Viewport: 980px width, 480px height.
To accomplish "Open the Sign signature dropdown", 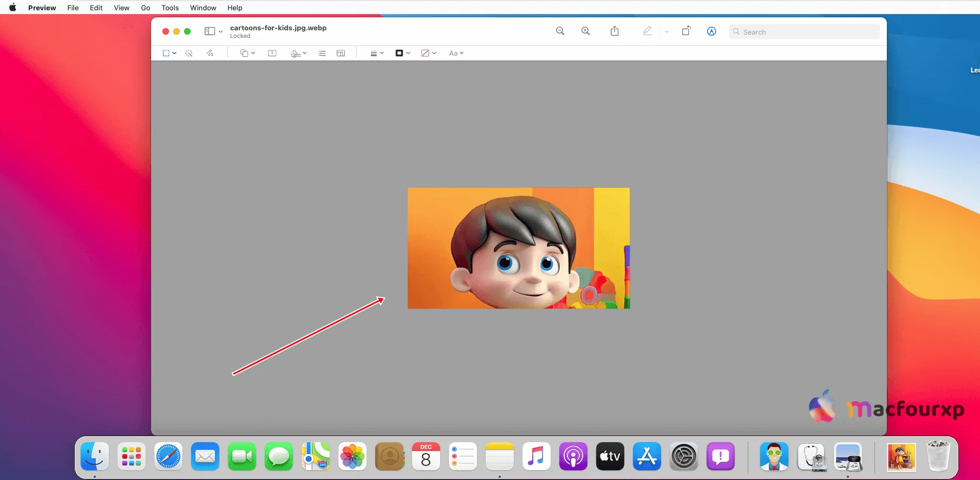I will [x=298, y=53].
